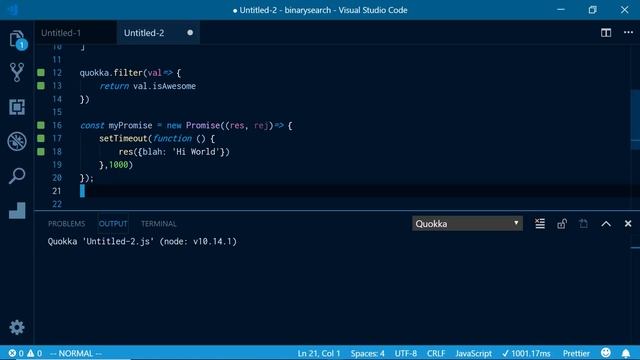
Task: Click the editor vertical scrollbar
Action: (x=635, y=120)
